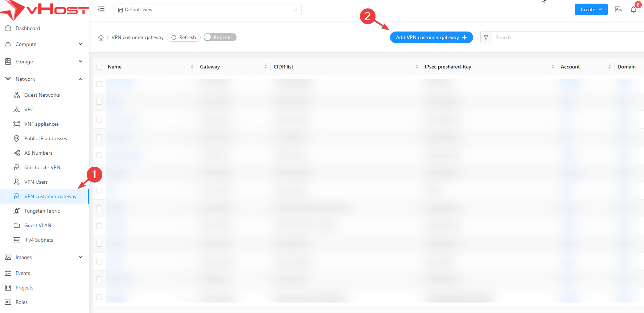Go to Site-to-site VPN menu item

click(x=42, y=167)
